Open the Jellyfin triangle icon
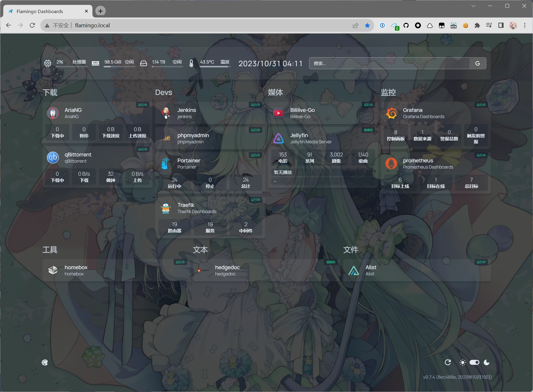 [x=279, y=138]
